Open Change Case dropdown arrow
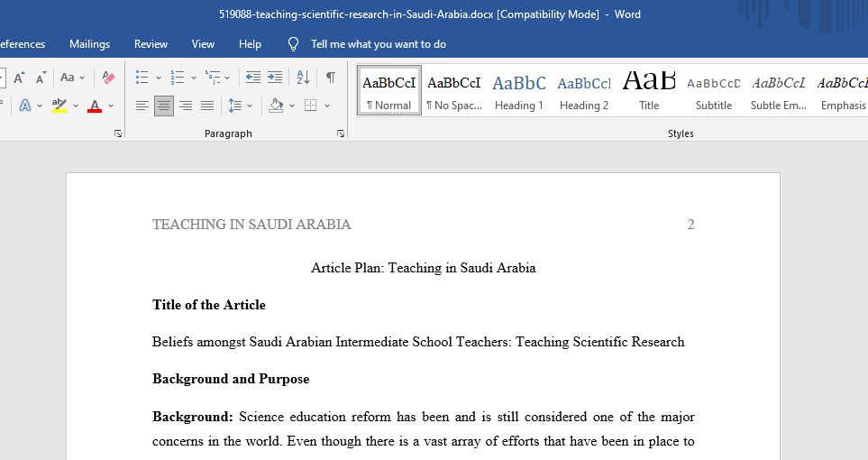This screenshot has height=460, width=868. click(x=83, y=78)
